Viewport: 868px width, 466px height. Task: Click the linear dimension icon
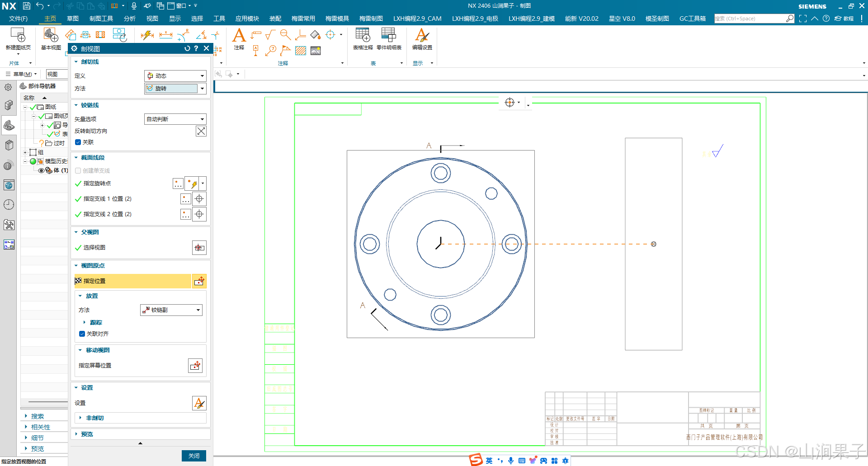(x=166, y=35)
